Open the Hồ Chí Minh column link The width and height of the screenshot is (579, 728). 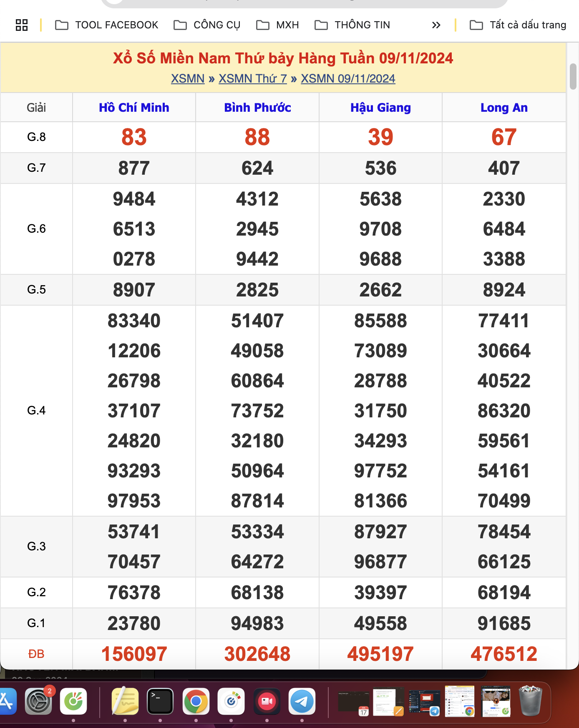[134, 108]
